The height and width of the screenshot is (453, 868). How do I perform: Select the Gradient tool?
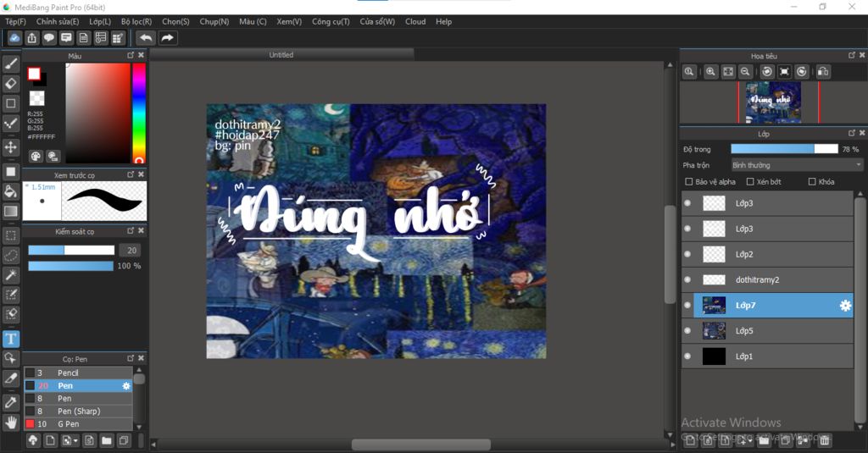(10, 212)
